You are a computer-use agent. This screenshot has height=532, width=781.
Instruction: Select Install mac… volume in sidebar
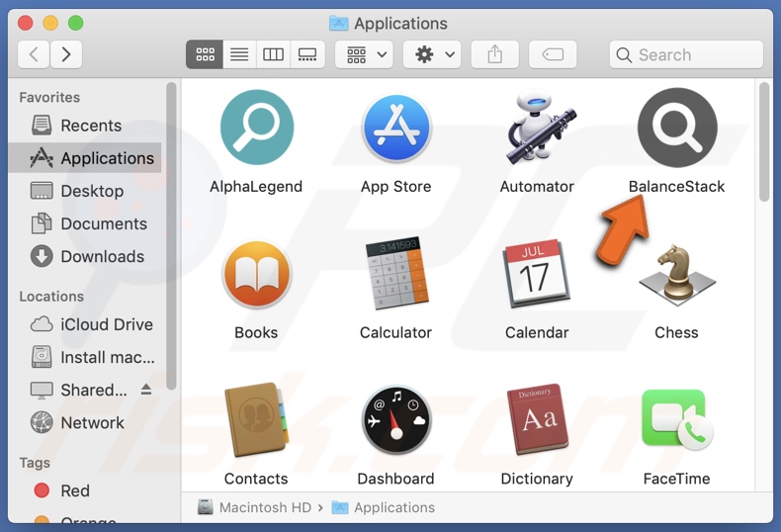click(84, 357)
